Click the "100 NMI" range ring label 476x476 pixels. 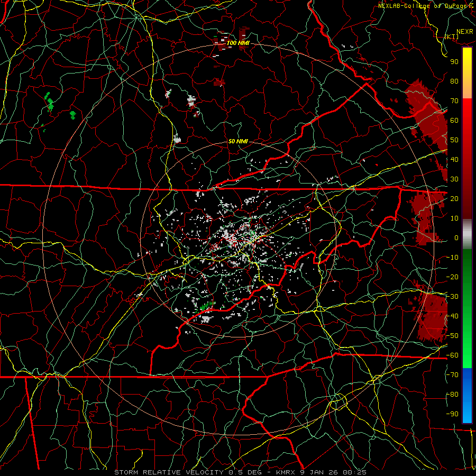tap(238, 43)
